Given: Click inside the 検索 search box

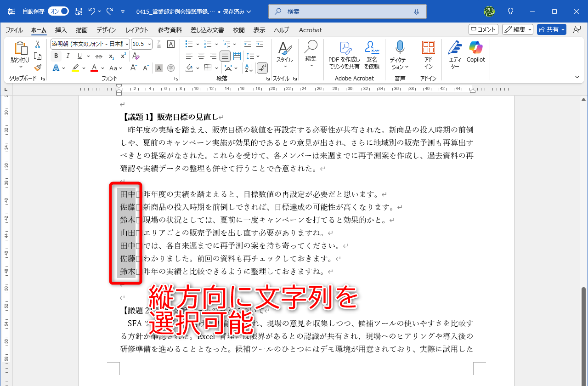Looking at the screenshot, I should pos(347,11).
